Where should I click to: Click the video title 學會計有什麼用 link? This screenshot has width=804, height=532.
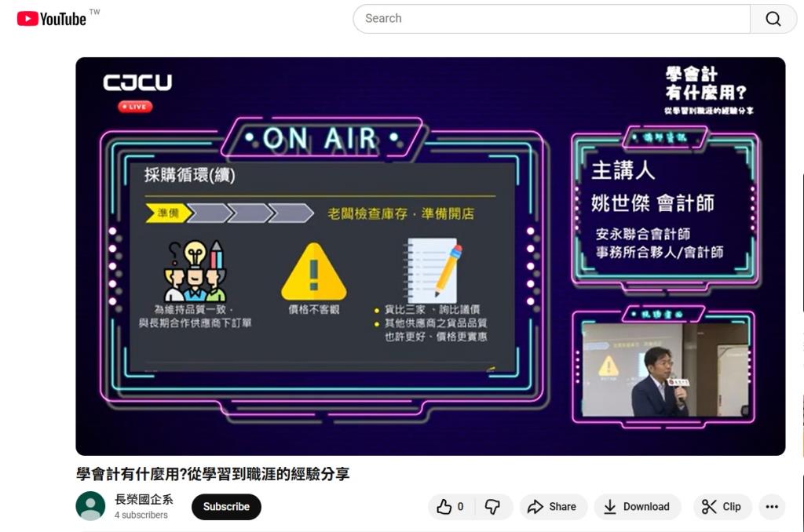coord(210,474)
